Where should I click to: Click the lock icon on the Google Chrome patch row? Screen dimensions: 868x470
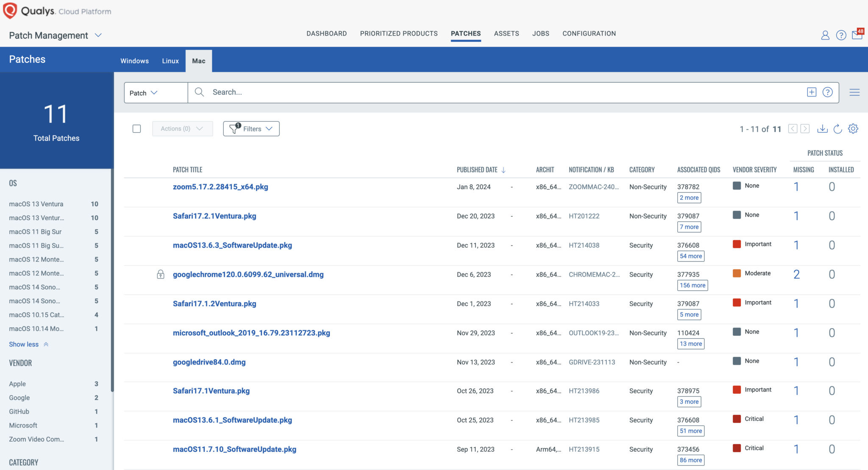coord(161,275)
